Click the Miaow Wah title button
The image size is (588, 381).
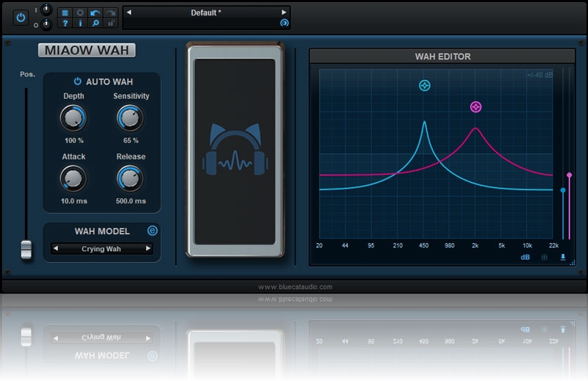coord(87,51)
